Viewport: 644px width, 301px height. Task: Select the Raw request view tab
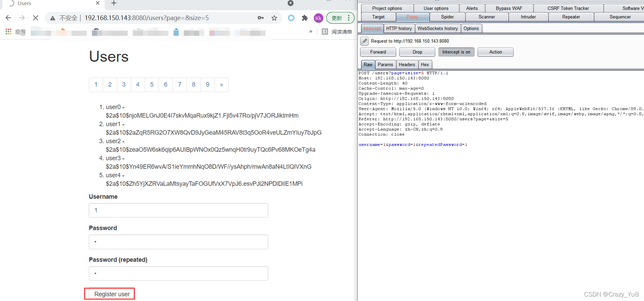coord(368,65)
